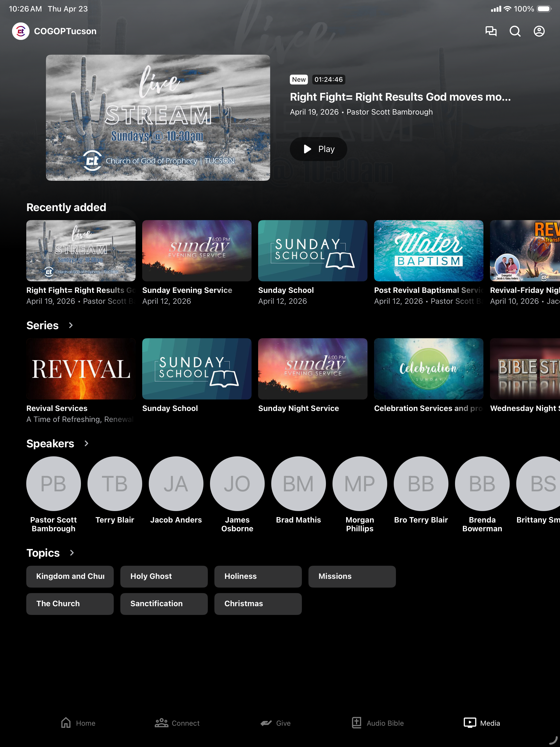Open Revival Services series thumbnail
560x747 pixels.
[81, 369]
